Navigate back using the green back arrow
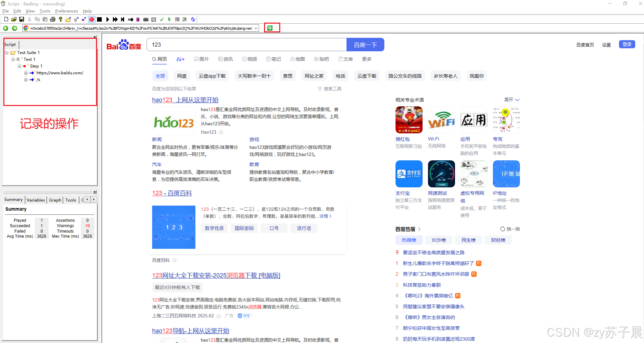The image size is (644, 343). [5, 28]
